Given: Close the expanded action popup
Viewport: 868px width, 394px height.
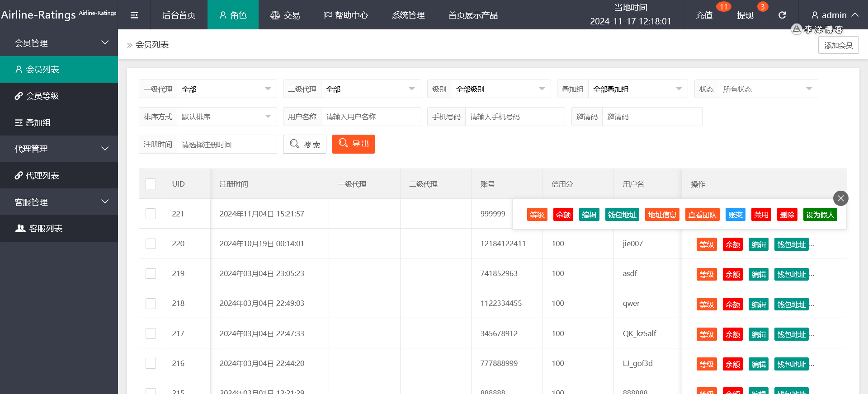Looking at the screenshot, I should [x=840, y=198].
